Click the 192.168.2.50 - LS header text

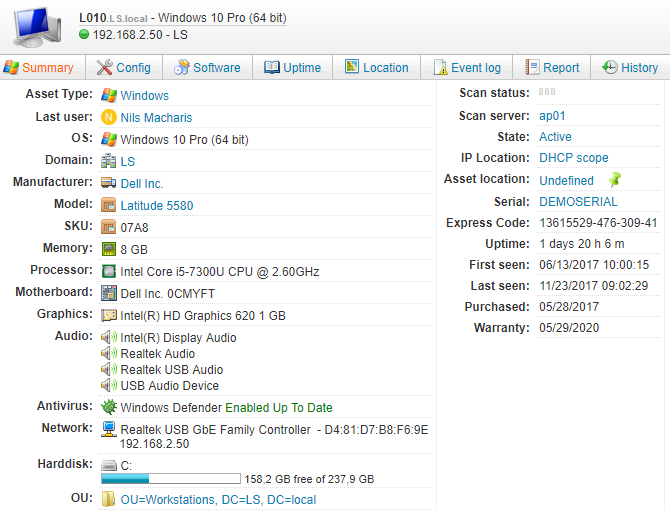point(140,35)
